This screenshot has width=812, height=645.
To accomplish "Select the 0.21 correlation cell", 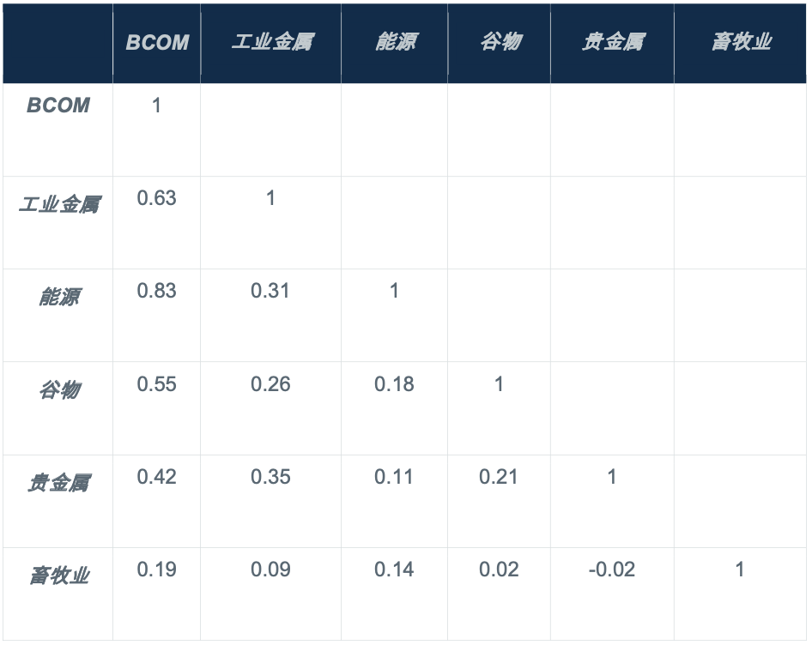I will (499, 476).
